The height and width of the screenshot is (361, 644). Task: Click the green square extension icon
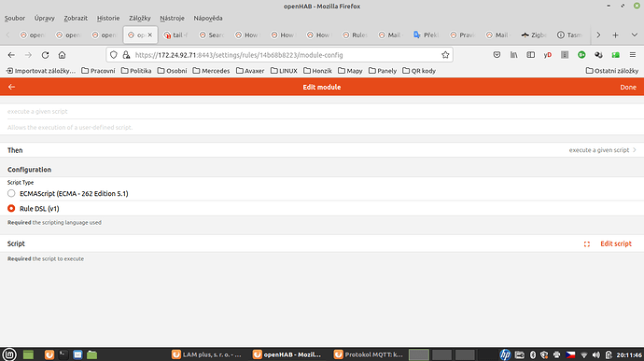click(615, 55)
